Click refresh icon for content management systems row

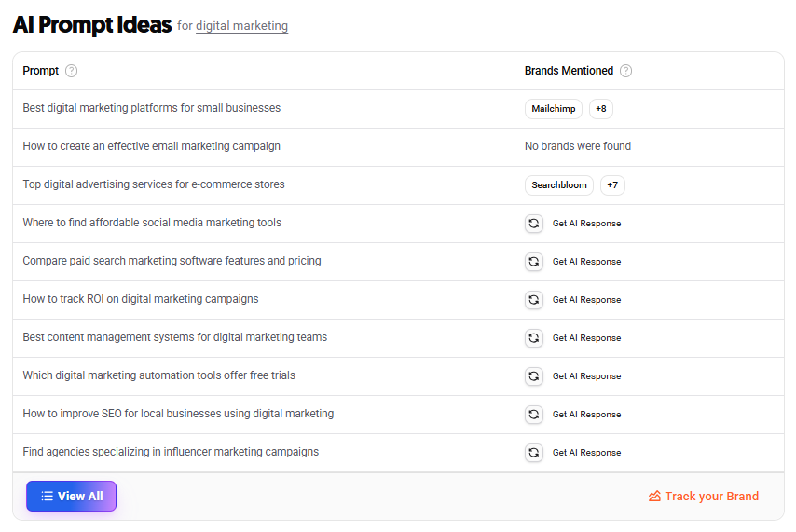(533, 338)
